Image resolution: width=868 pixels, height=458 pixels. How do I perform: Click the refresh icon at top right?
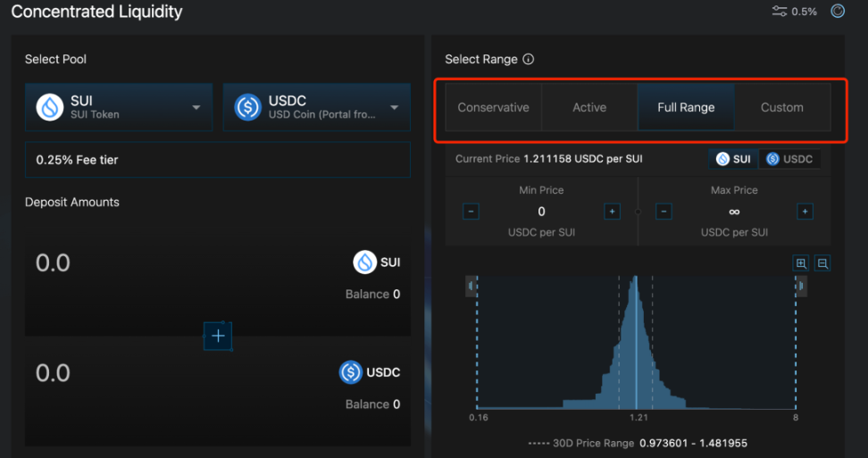838,11
